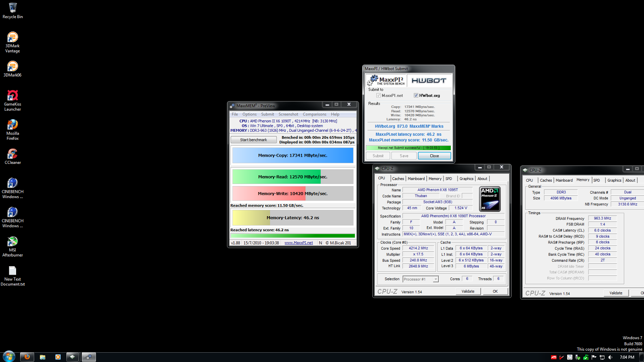Select Caches tab in right CPU-Z window
The height and width of the screenshot is (362, 644).
(x=546, y=180)
